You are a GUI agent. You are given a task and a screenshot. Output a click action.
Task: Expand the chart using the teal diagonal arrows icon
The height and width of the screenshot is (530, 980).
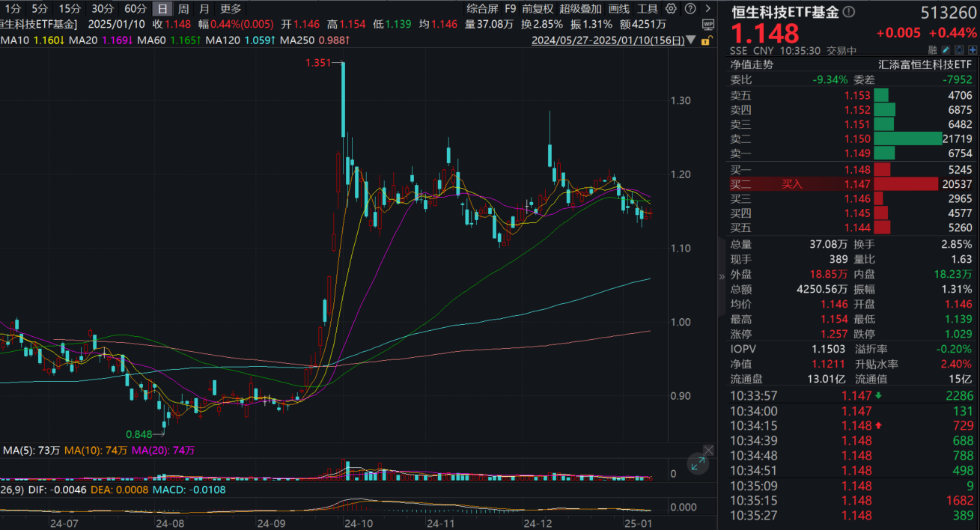pos(699,464)
